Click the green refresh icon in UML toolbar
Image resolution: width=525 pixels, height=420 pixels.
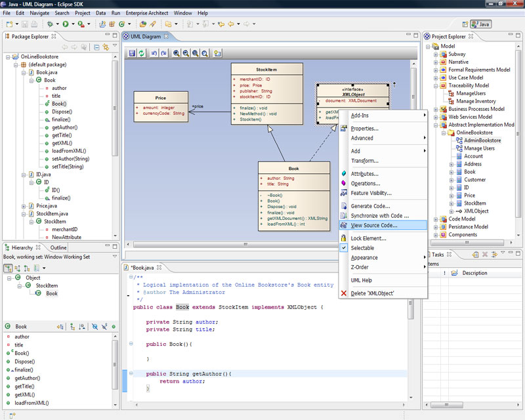click(x=142, y=53)
